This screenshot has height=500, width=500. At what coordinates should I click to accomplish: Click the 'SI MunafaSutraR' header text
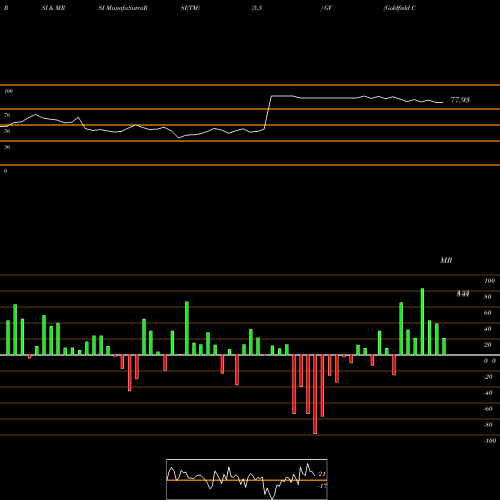pos(123,8)
